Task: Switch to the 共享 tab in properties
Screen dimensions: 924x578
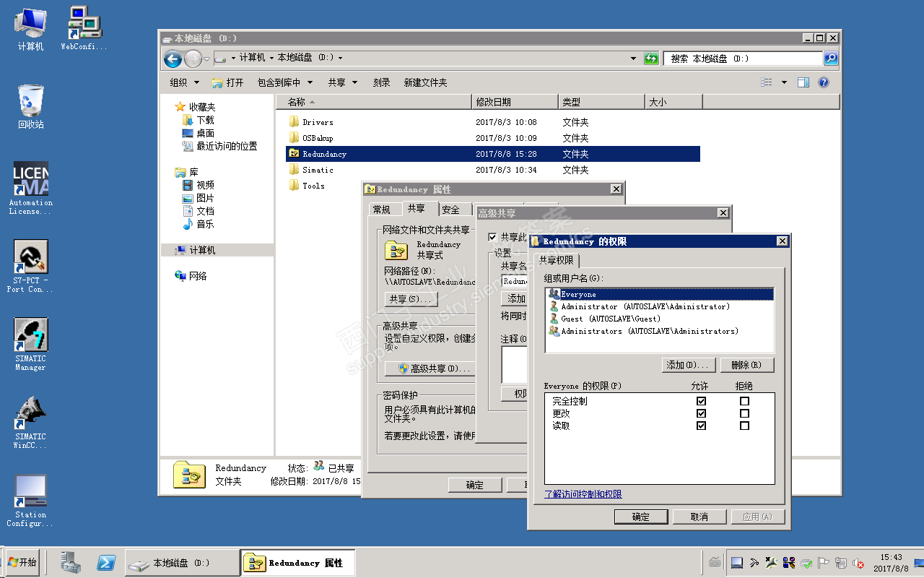Action: point(416,208)
